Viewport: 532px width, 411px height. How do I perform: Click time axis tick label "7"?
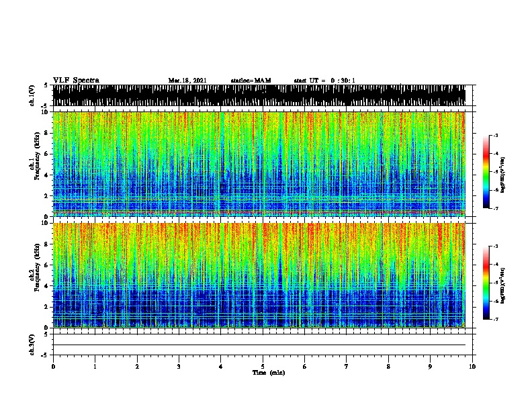[347, 367]
